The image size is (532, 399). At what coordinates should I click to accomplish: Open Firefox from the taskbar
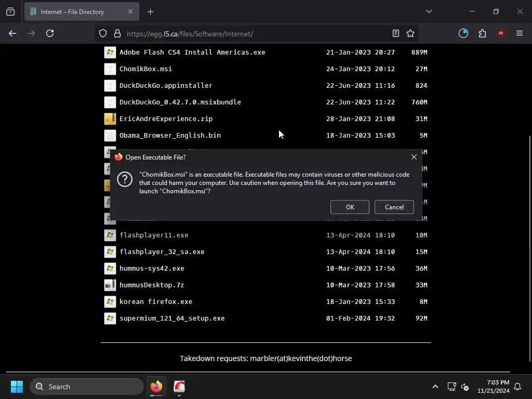[x=156, y=387]
